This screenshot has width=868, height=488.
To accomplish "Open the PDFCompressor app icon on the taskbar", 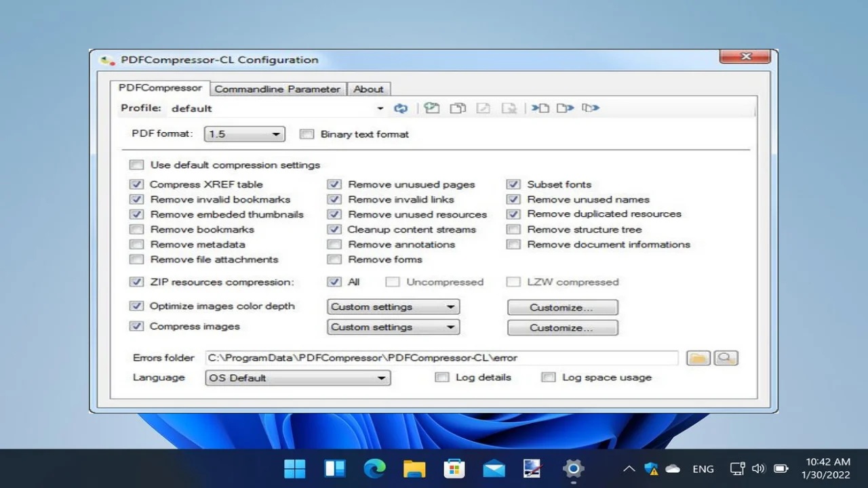I will coord(533,468).
